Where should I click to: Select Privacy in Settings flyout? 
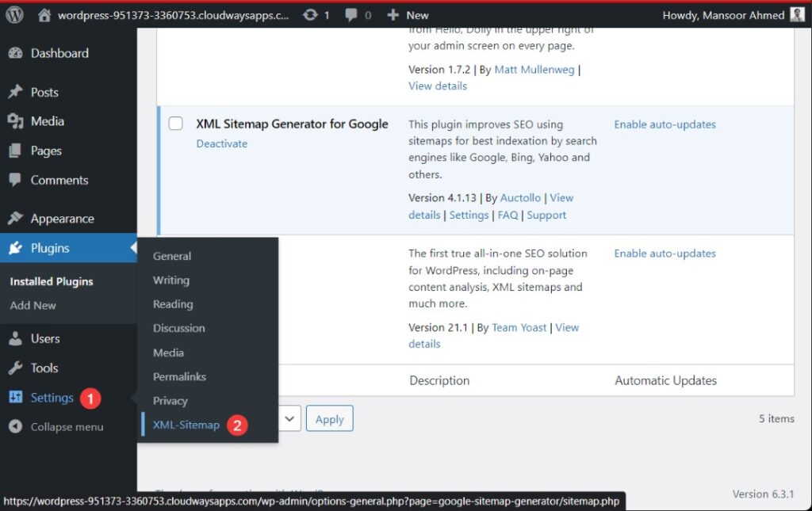(x=170, y=401)
